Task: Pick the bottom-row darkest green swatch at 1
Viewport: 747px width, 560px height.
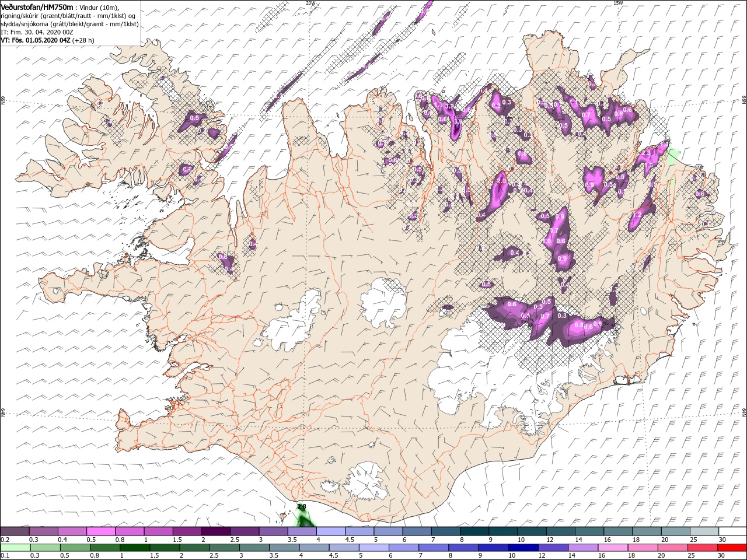Action: pos(134,548)
